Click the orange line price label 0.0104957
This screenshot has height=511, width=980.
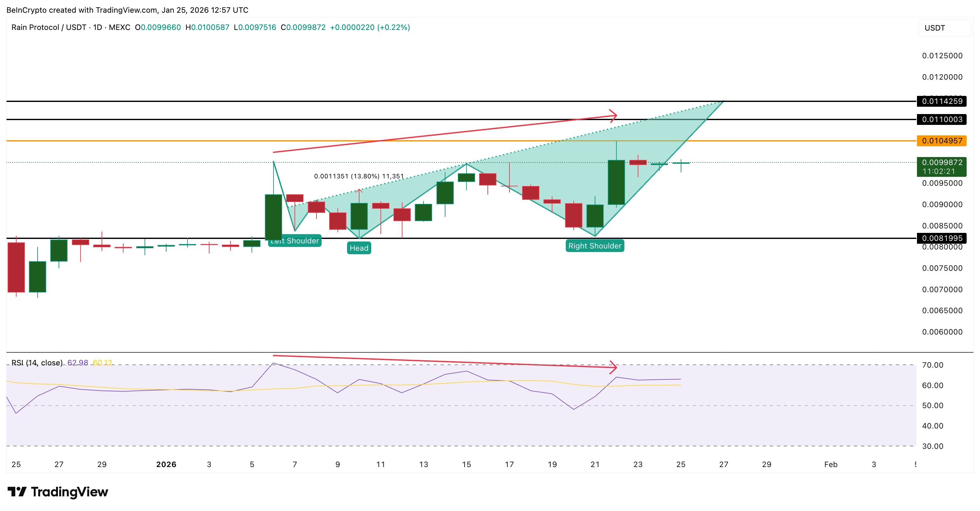[x=941, y=140]
